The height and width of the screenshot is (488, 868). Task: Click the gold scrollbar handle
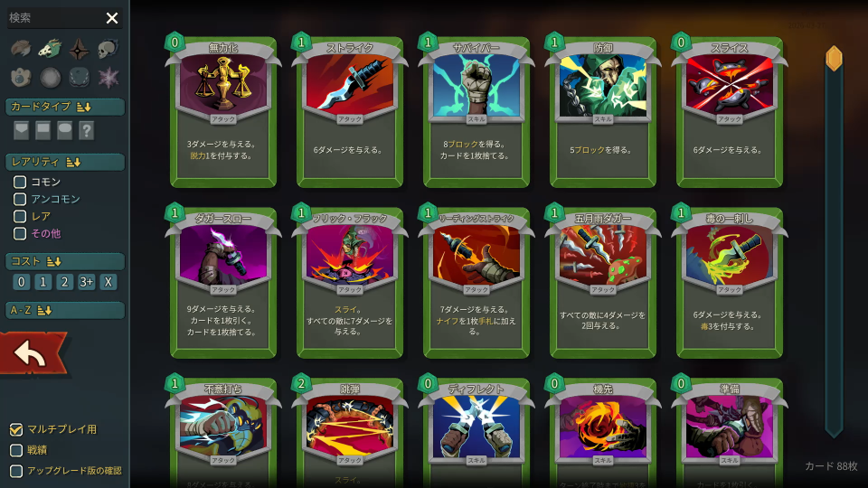pos(834,58)
